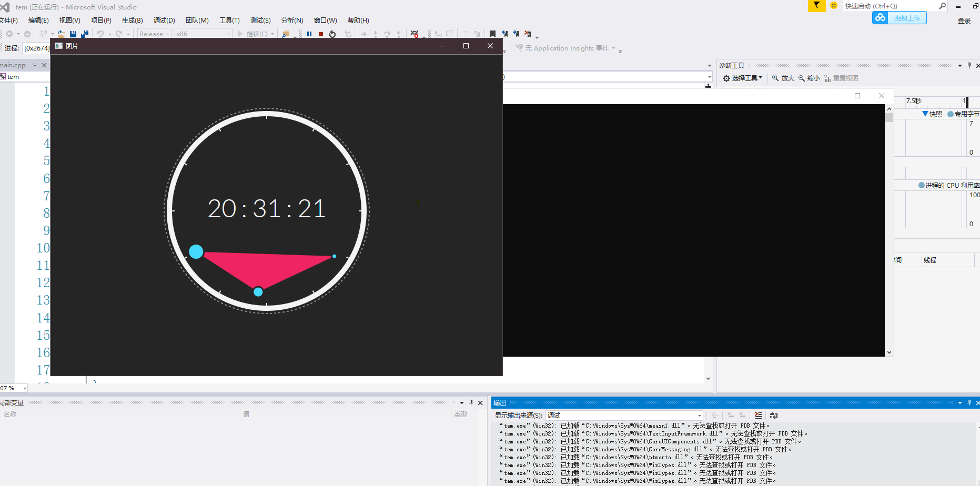The image size is (980, 486).
Task: Open the Analyze (分析) menu
Action: [x=292, y=20]
